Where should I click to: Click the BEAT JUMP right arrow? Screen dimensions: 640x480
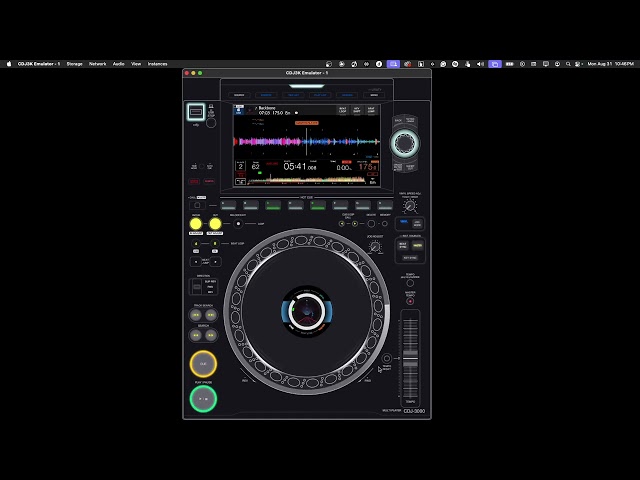216,262
